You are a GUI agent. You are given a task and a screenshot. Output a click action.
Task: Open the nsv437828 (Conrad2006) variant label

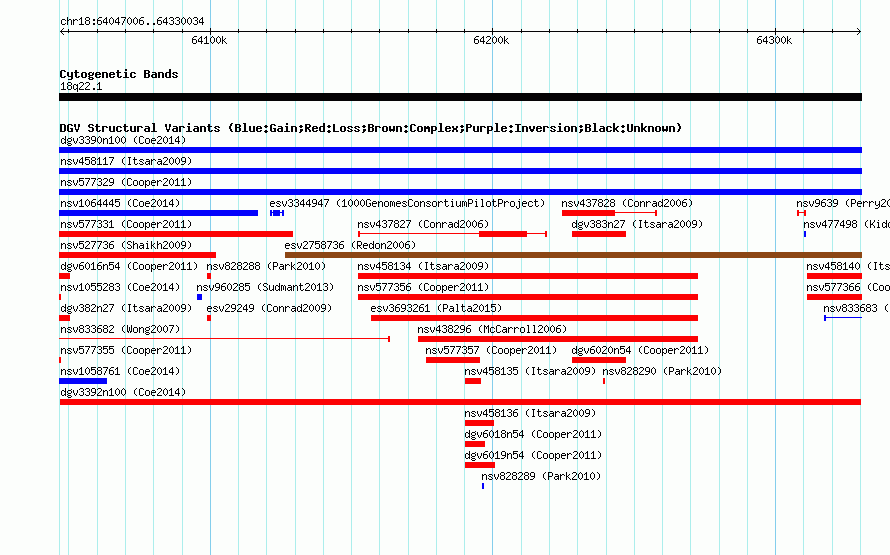tap(627, 203)
